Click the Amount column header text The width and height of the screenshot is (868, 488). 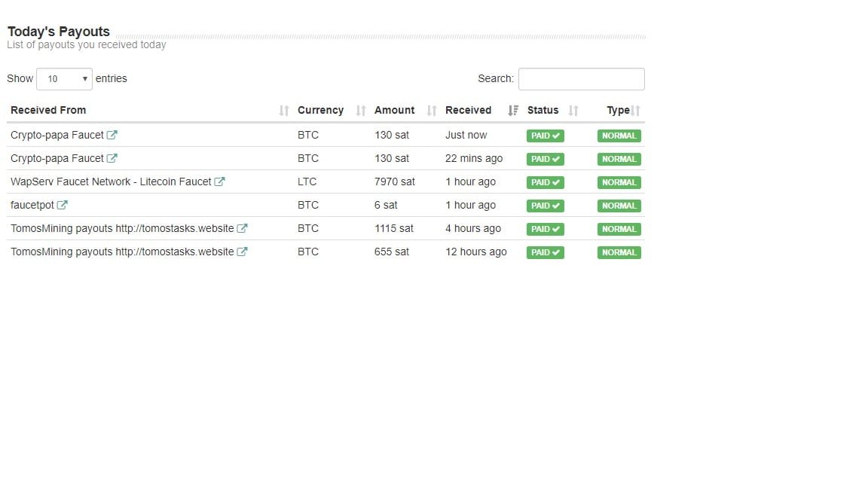(394, 110)
